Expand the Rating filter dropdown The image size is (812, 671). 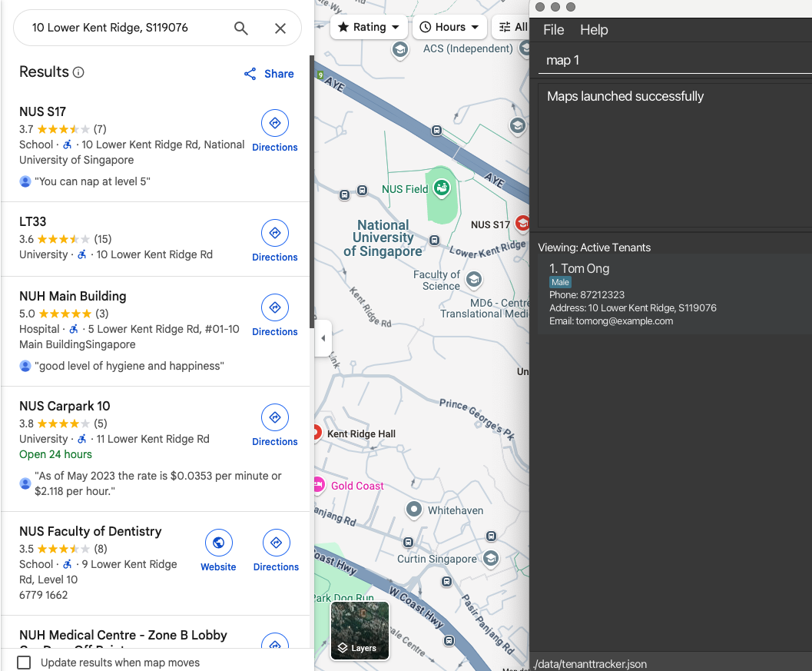[x=369, y=27]
